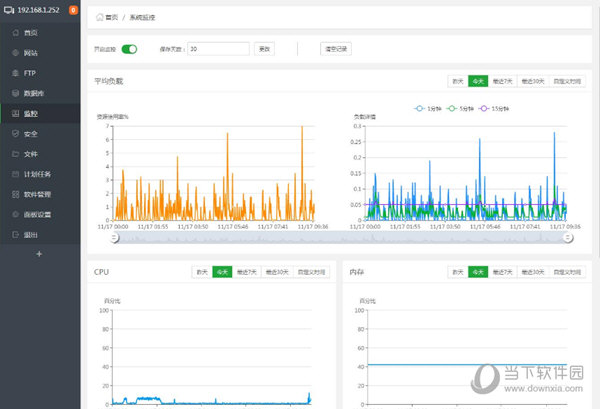Select 昨天 tab in the 平均负载 panel
The image size is (600, 409).
point(458,81)
